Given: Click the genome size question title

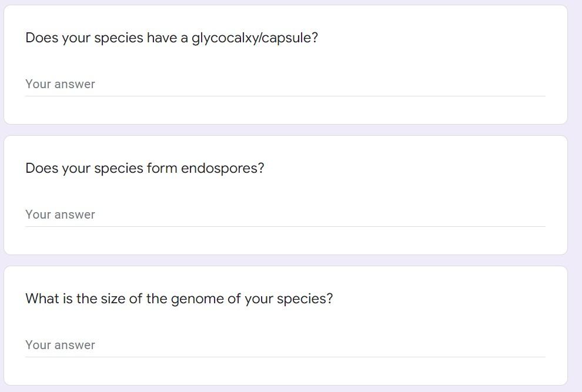Looking at the screenshot, I should [x=179, y=299].
